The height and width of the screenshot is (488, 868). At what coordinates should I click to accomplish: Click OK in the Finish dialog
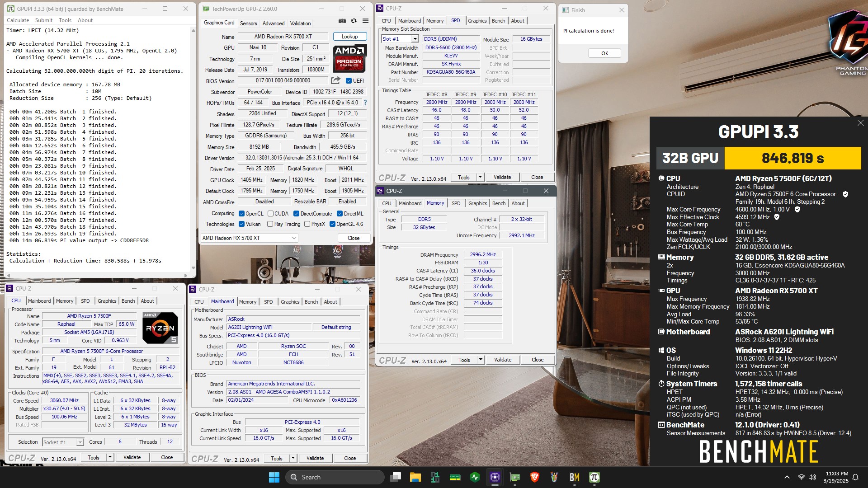(x=604, y=53)
